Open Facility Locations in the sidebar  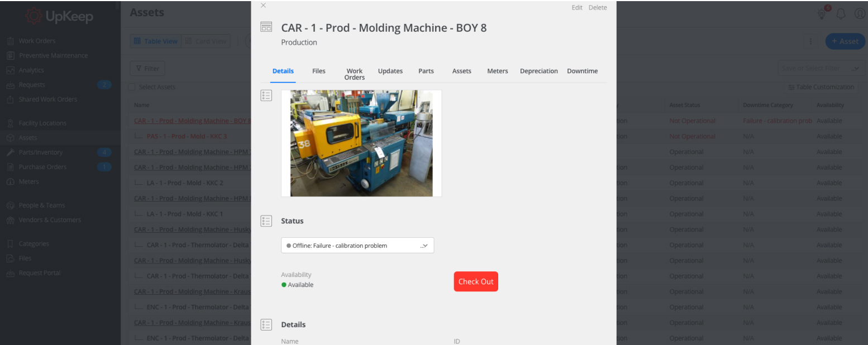click(42, 123)
